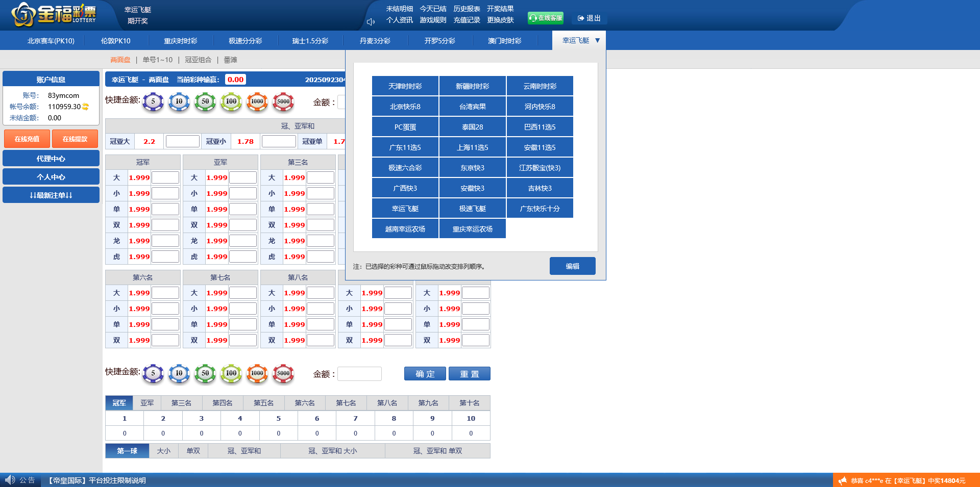Click the speaker icon in the header
This screenshot has height=487, width=980.
pyautogui.click(x=371, y=21)
